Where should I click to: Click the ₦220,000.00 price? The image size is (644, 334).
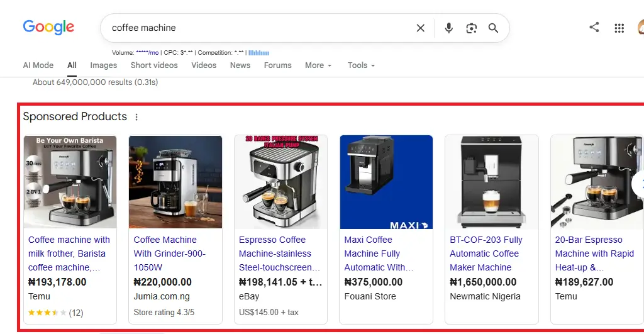tap(163, 282)
